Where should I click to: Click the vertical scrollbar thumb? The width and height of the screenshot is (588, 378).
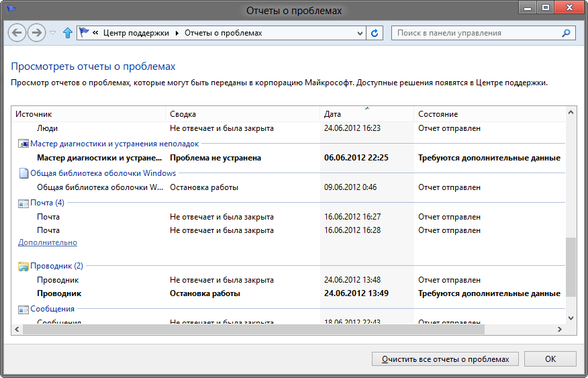pos(571,267)
